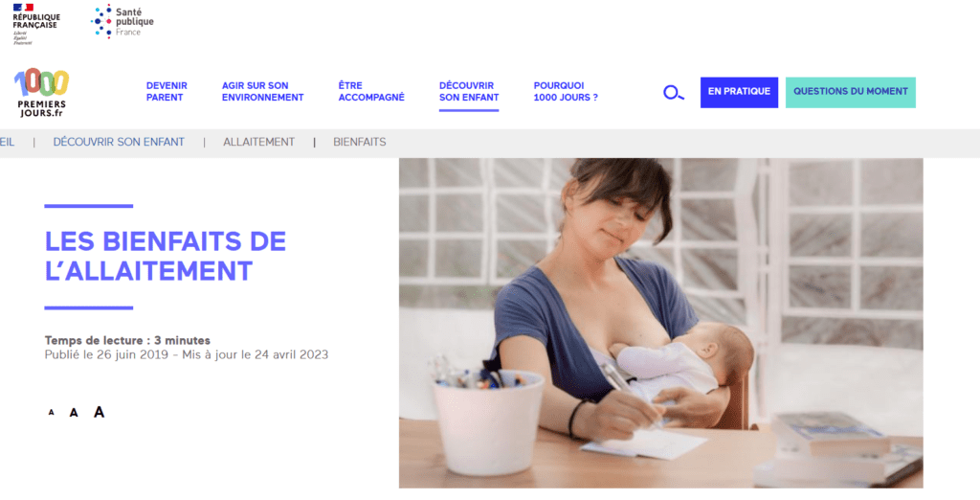Click the breastfeeding mother hero image
Image resolution: width=980 pixels, height=500 pixels.
point(660,323)
